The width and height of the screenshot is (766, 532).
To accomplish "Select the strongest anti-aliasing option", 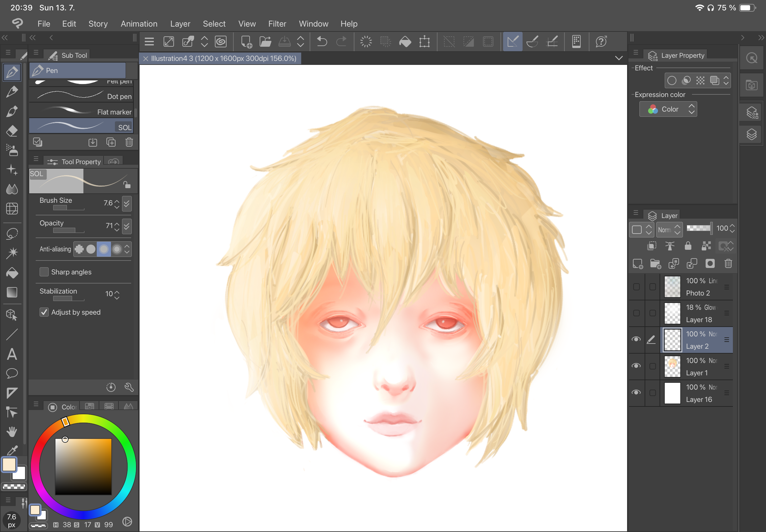I will tap(117, 249).
